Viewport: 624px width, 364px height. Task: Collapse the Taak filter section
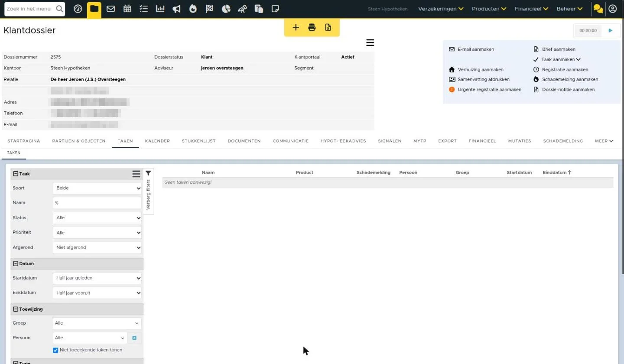click(x=16, y=174)
